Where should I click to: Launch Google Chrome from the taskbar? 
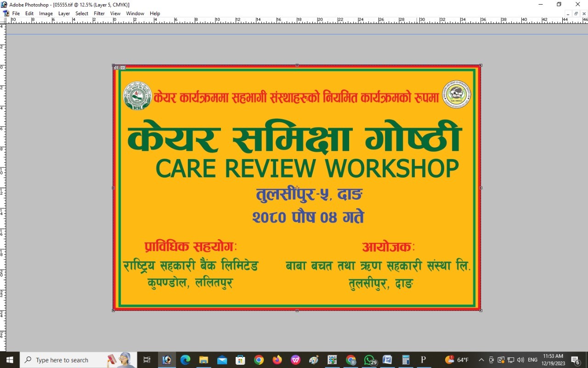(x=259, y=360)
